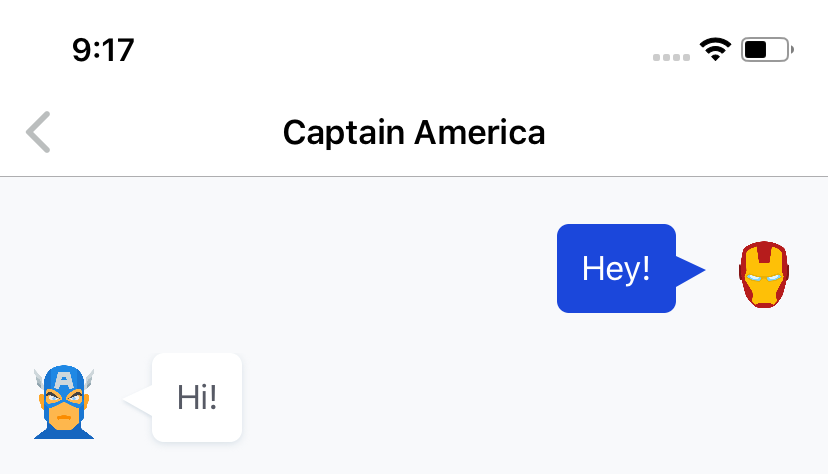Click empty chat area left of Hey! bubble
The width and height of the screenshot is (828, 474).
[275, 269]
